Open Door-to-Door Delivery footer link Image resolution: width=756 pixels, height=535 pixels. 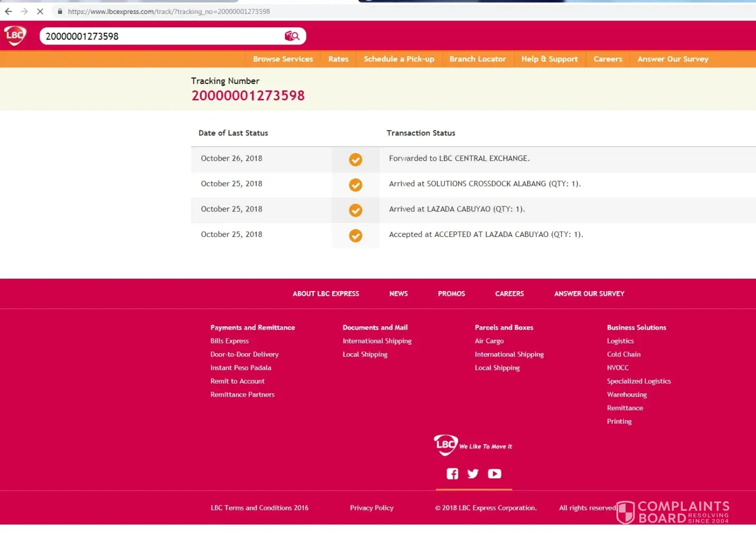pyautogui.click(x=244, y=354)
